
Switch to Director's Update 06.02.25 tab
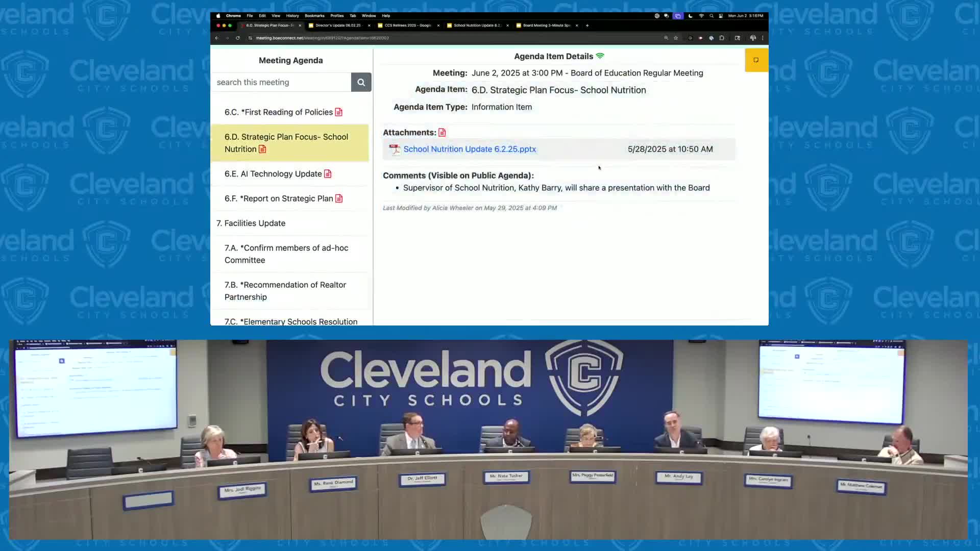point(337,25)
